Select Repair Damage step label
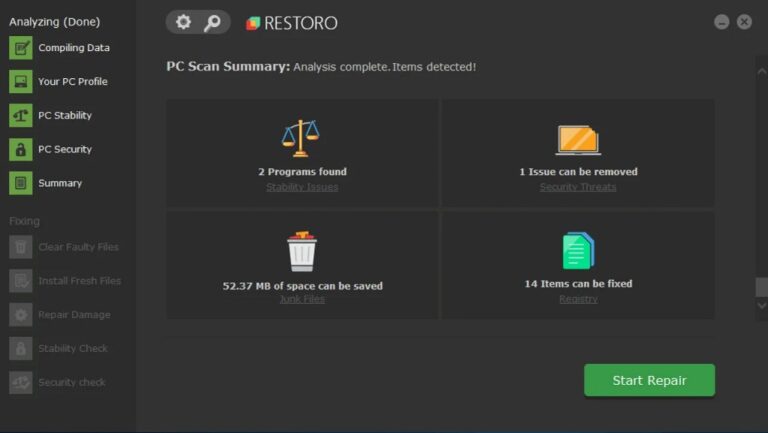The width and height of the screenshot is (768, 433). coord(74,314)
